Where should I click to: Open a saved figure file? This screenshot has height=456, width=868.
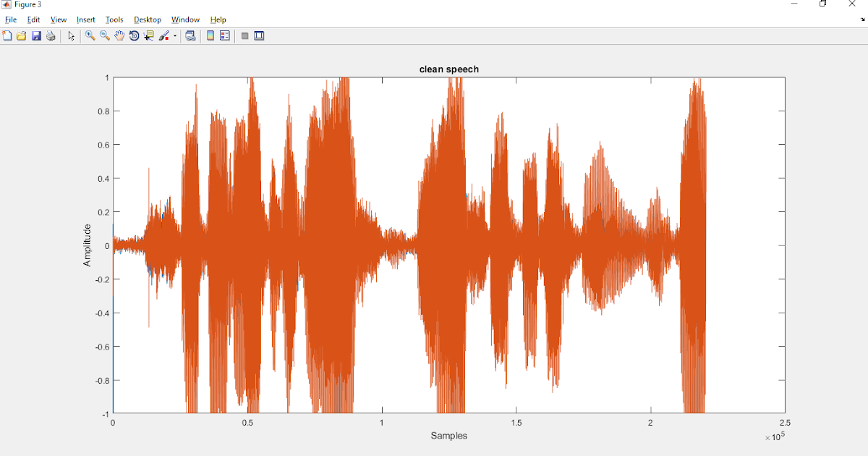click(x=22, y=35)
